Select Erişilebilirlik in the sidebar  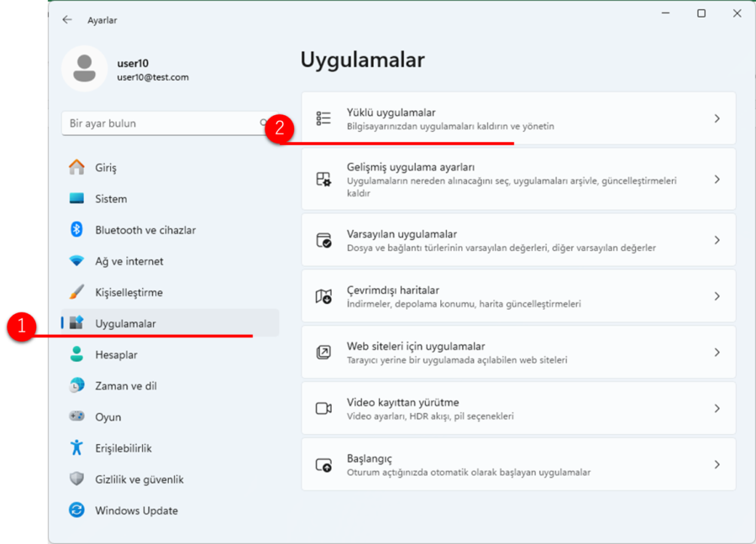click(171, 447)
